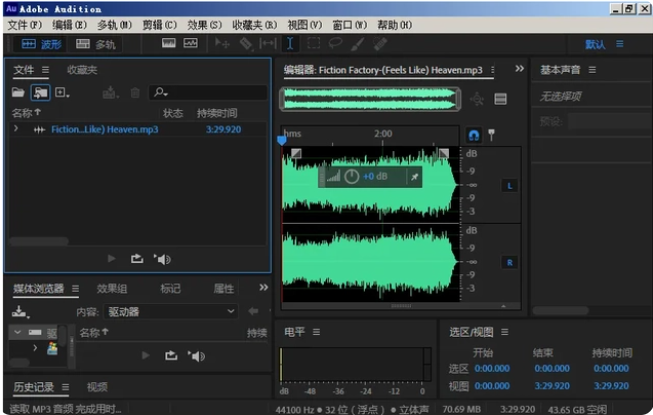
Task: Open the 效果(S) menu
Action: (x=204, y=24)
